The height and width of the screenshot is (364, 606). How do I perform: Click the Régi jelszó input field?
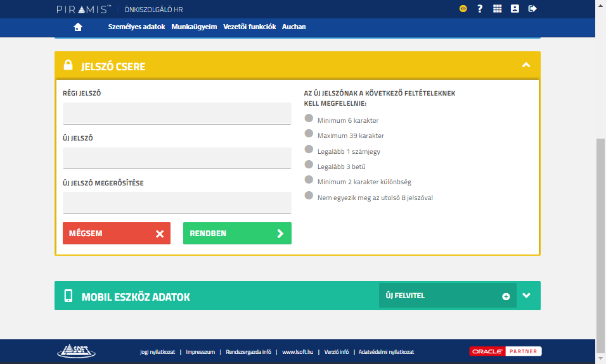click(x=177, y=114)
